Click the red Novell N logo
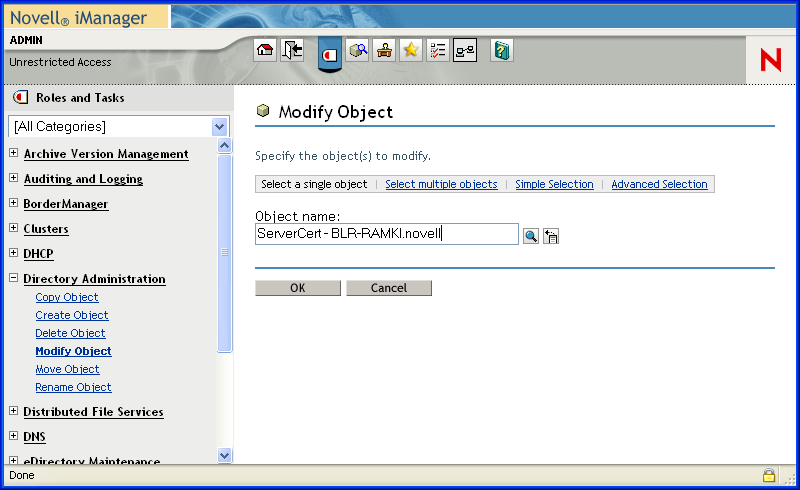The width and height of the screenshot is (800, 490). pos(771,60)
